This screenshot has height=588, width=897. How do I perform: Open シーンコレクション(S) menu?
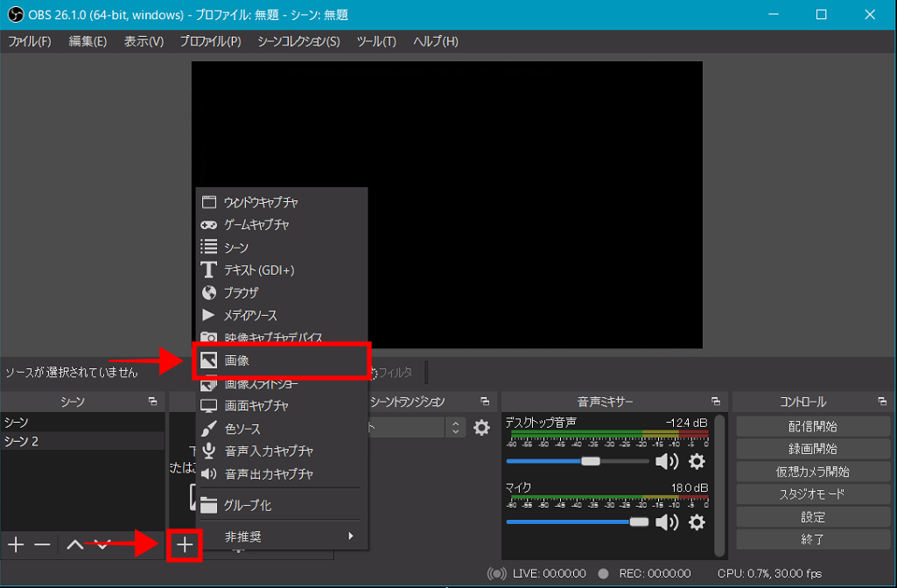298,41
